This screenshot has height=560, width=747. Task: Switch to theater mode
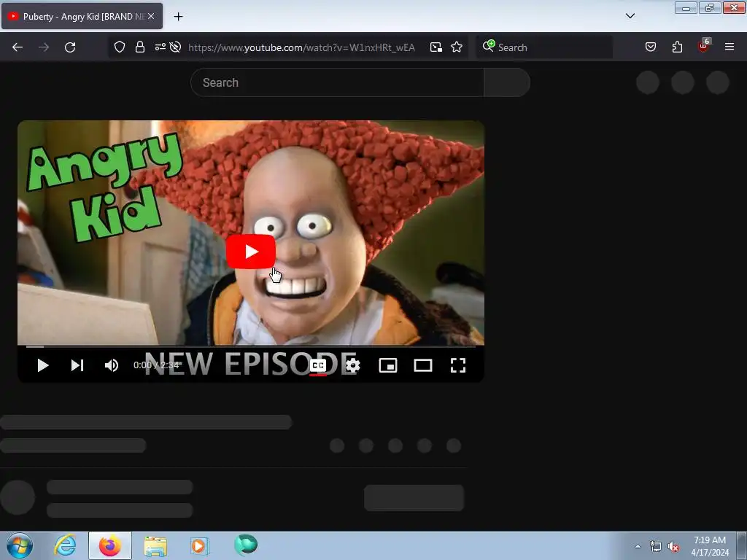tap(423, 365)
